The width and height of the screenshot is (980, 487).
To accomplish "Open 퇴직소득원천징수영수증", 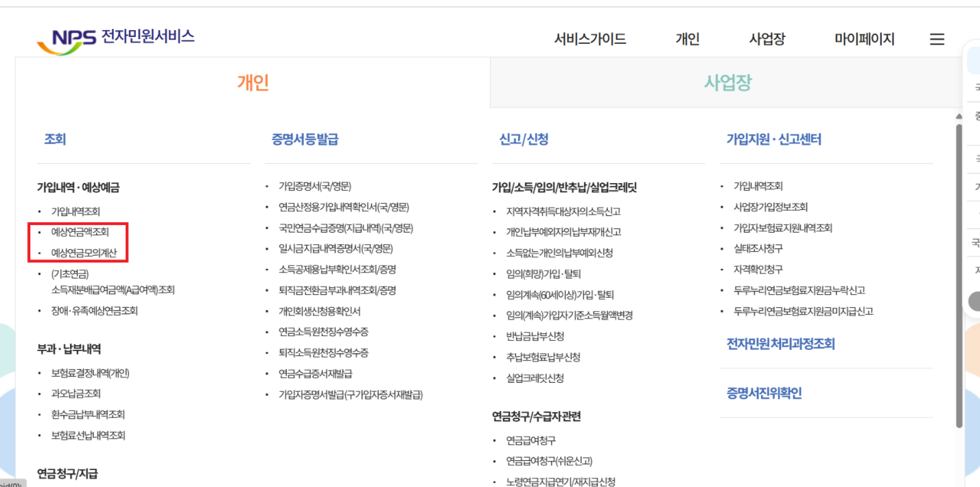I will point(323,353).
